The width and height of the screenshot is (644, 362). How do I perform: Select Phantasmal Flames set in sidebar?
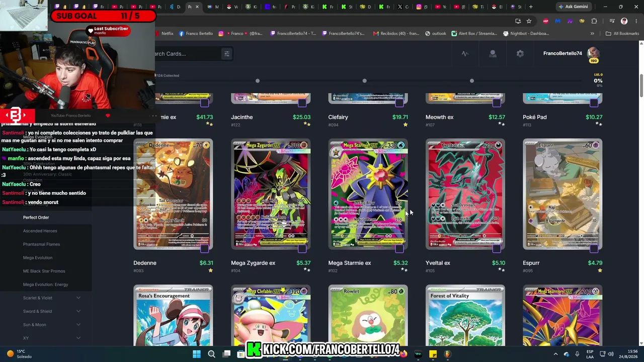coord(41,244)
